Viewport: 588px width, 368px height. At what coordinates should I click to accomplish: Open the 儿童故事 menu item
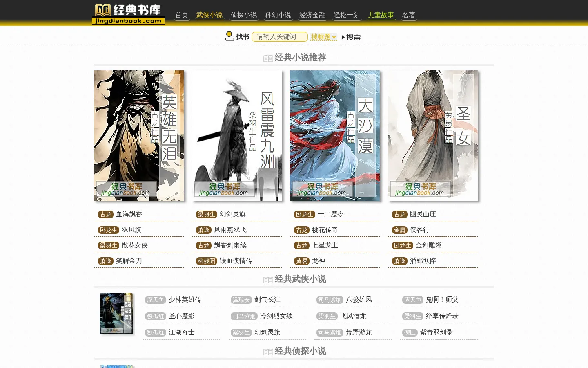click(381, 15)
